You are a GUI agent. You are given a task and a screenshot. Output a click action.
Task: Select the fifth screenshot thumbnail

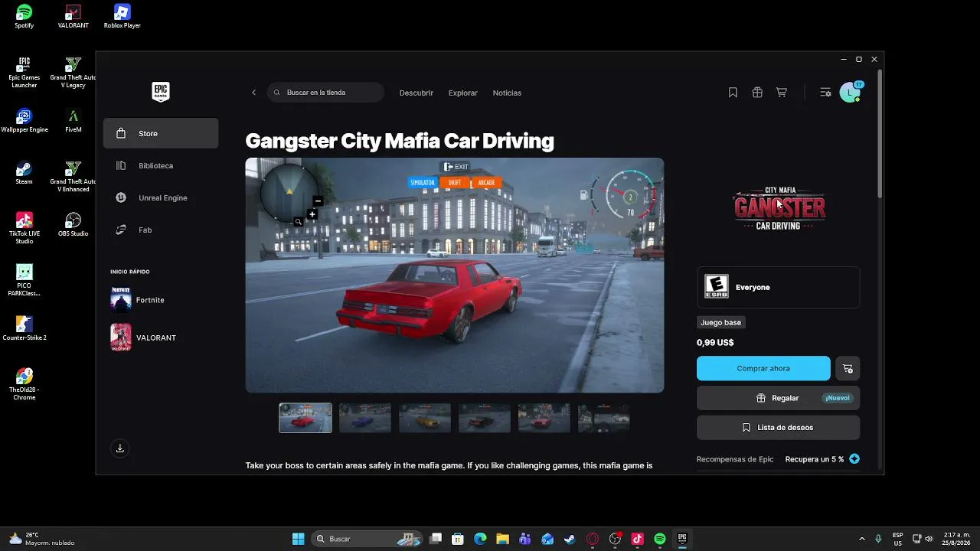point(544,418)
